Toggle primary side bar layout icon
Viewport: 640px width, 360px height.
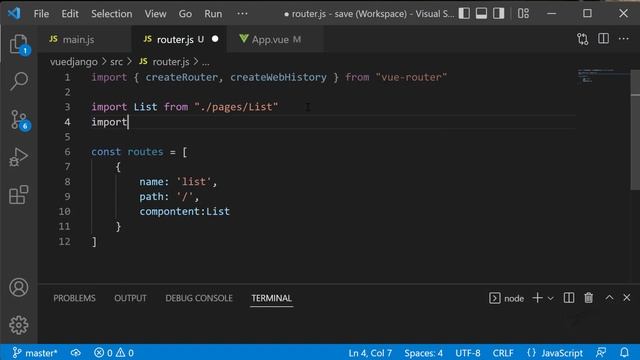(464, 13)
